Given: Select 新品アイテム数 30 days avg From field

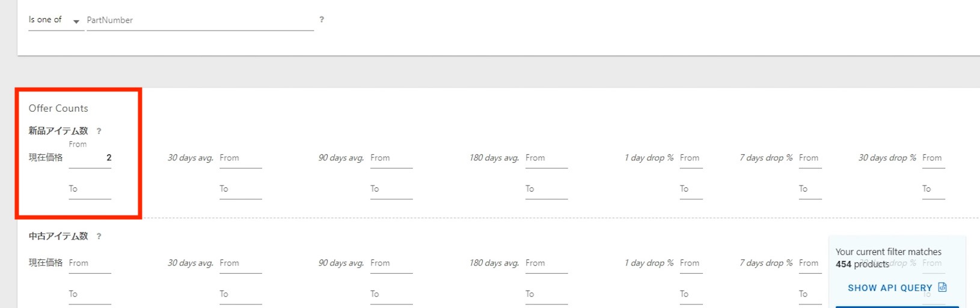Looking at the screenshot, I should coord(240,158).
